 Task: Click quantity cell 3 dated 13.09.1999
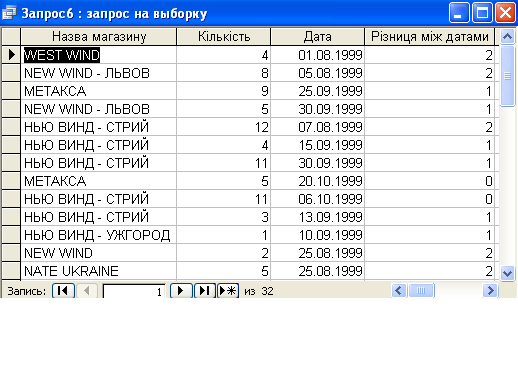coord(223,217)
